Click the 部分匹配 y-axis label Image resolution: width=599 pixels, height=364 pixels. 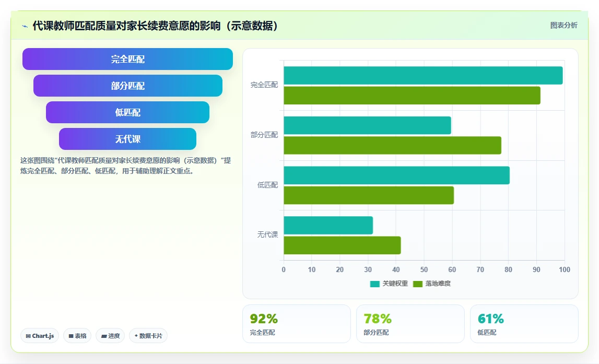pyautogui.click(x=264, y=135)
